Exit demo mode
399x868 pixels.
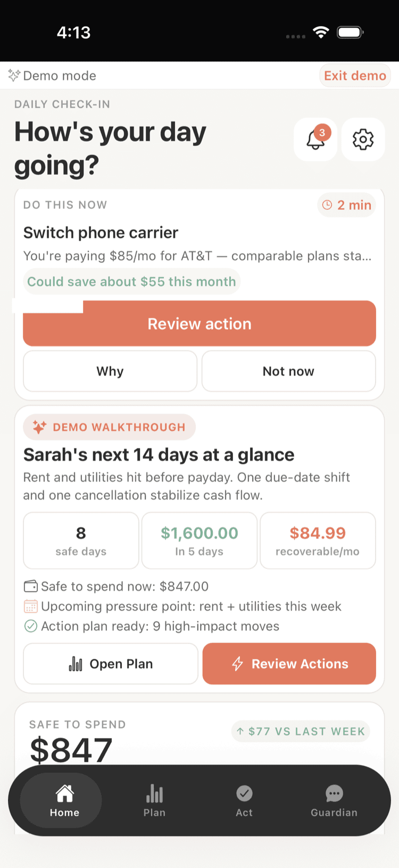point(355,76)
